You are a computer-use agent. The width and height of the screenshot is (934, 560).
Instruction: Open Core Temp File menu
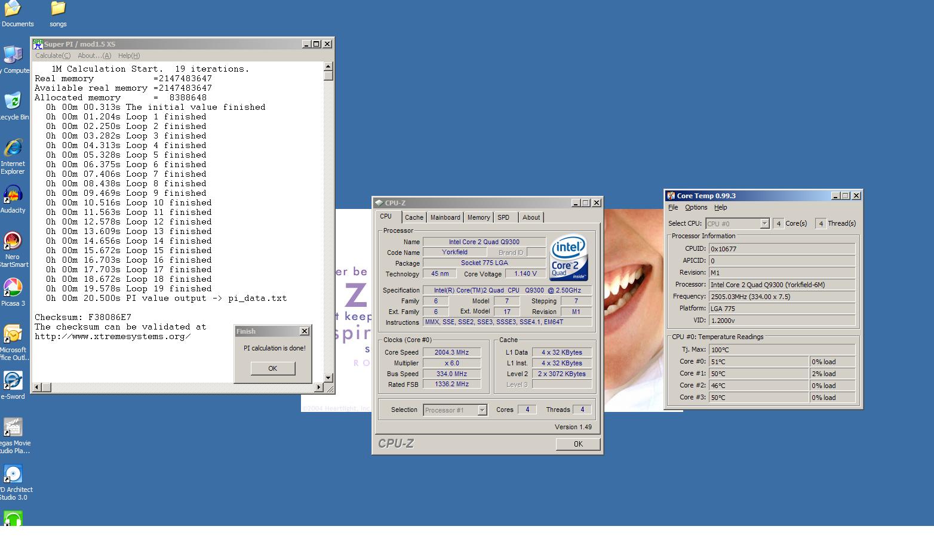click(x=673, y=208)
